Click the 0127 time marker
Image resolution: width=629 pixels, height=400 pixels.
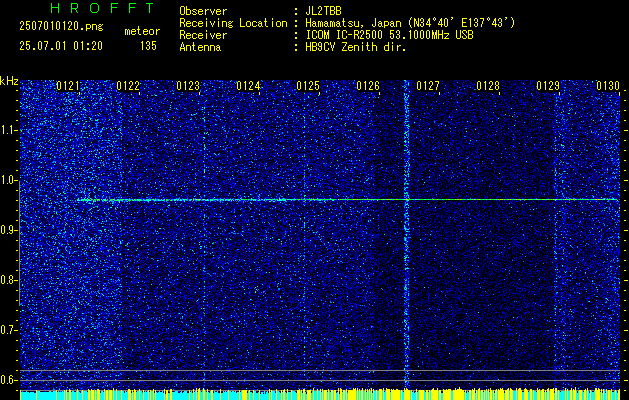428,86
